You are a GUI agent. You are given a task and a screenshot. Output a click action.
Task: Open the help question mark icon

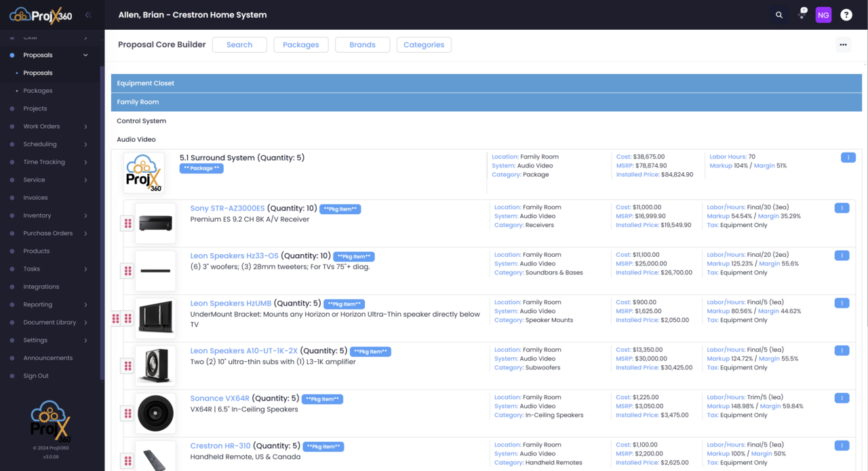[846, 14]
